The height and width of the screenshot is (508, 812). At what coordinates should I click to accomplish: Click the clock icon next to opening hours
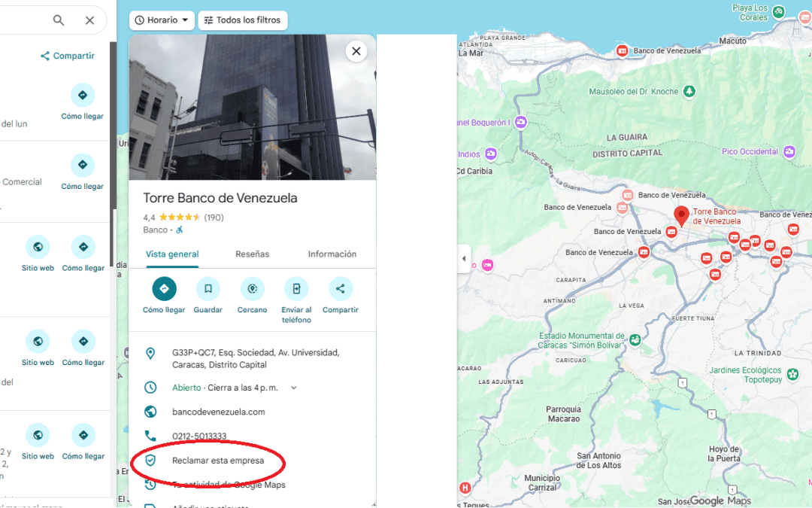(x=150, y=387)
